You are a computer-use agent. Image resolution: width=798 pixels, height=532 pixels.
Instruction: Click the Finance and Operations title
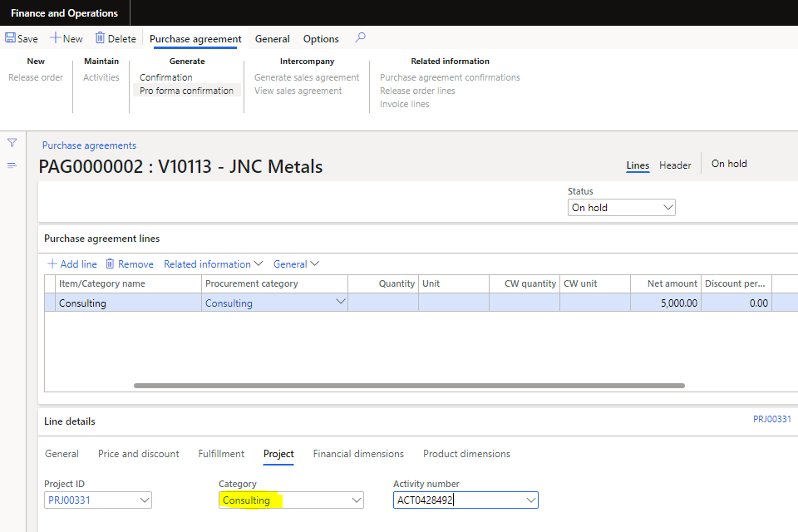pos(64,13)
